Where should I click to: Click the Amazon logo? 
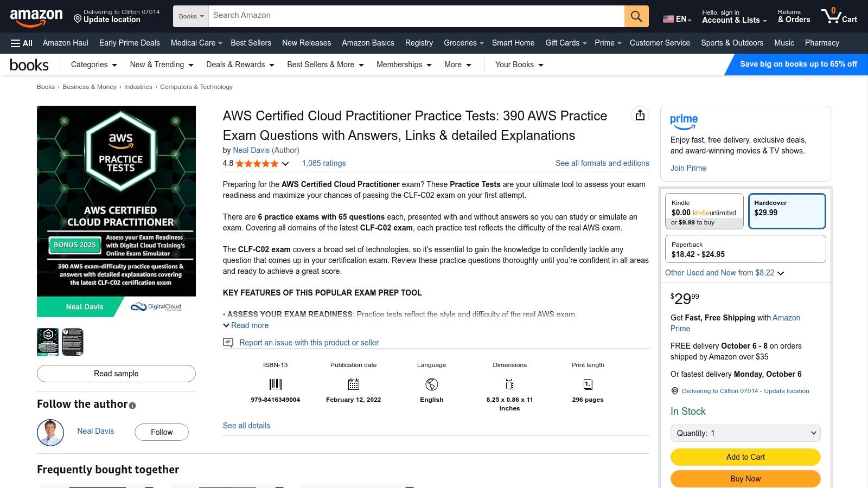pos(36,16)
